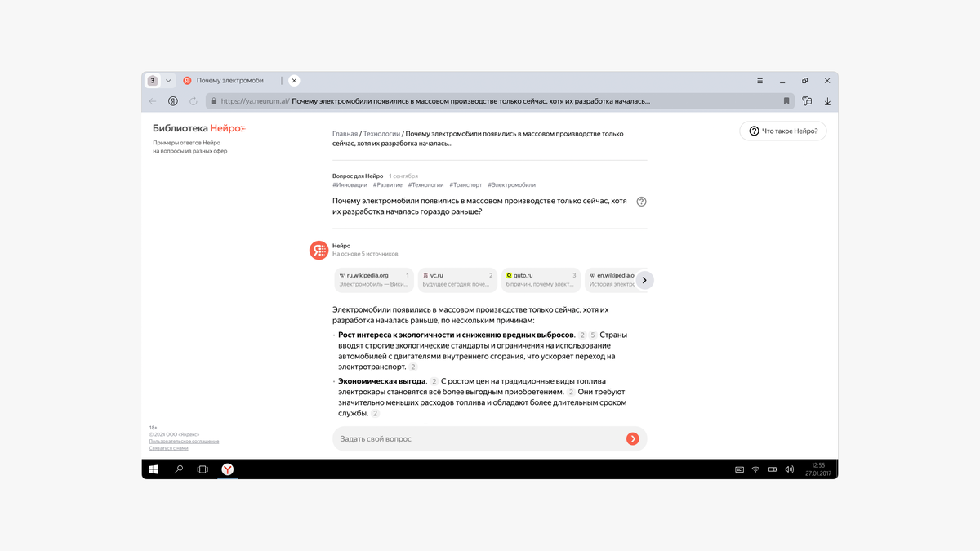Click the "Задать свой вопрос" input field

pyautogui.click(x=480, y=439)
